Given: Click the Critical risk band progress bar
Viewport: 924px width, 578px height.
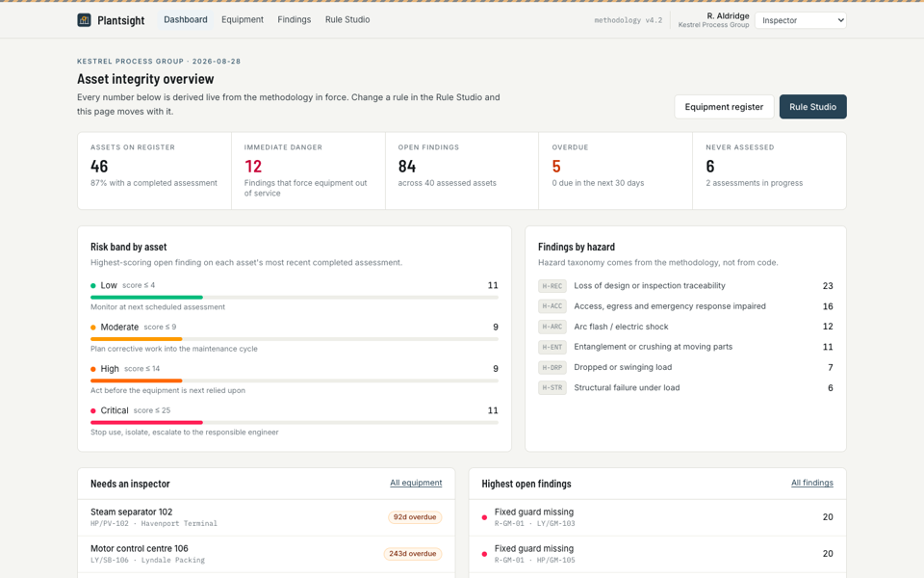Looking at the screenshot, I should coord(295,422).
